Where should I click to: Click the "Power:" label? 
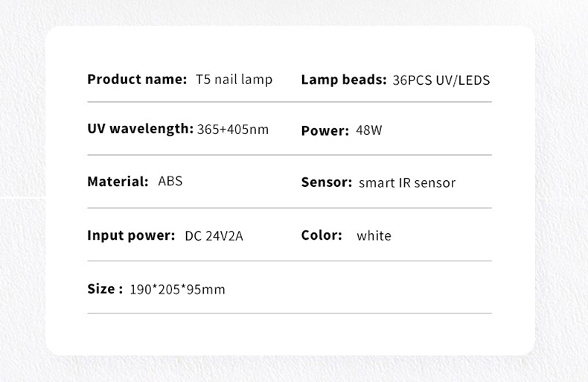325,131
